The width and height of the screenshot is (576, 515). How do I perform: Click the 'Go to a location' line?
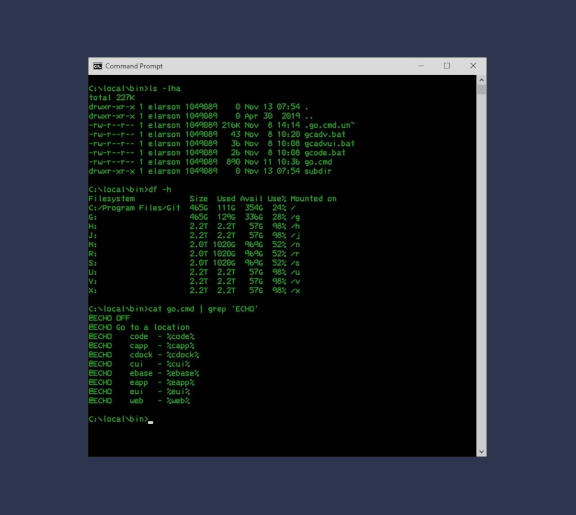pos(139,327)
